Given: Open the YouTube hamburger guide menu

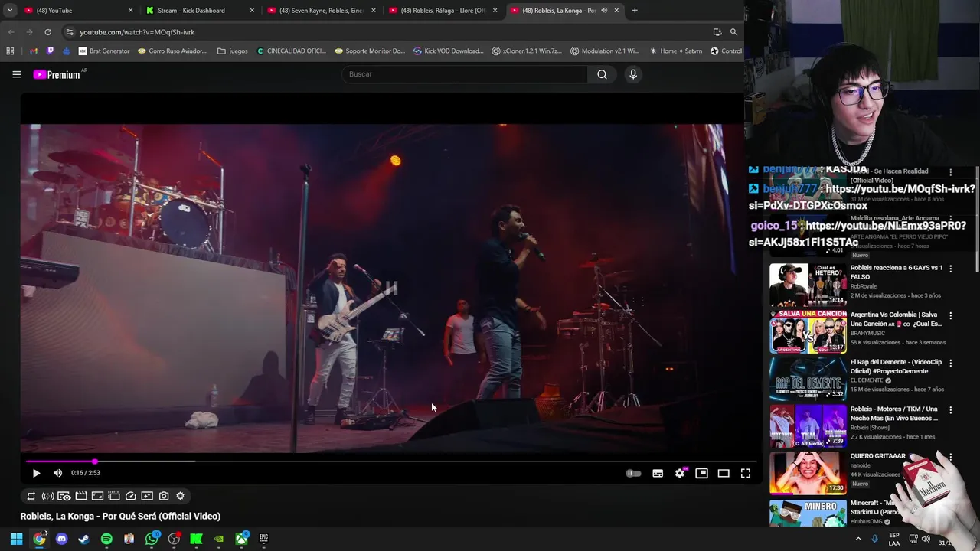Looking at the screenshot, I should [x=16, y=74].
